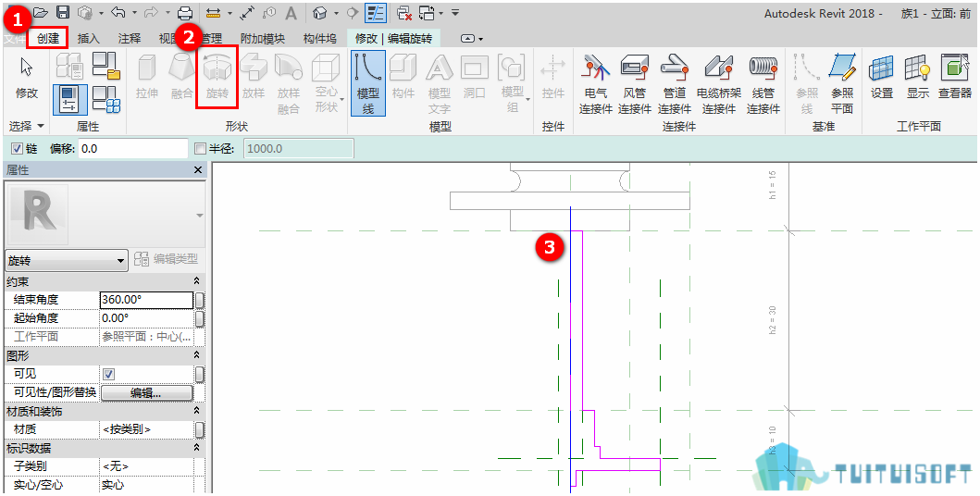
Task: Toggle the 可见 (Visible) checkbox
Action: click(108, 374)
